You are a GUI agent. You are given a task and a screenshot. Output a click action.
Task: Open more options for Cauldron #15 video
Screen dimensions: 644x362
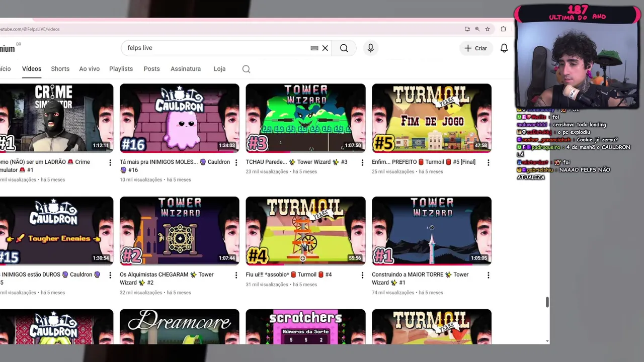110,275
